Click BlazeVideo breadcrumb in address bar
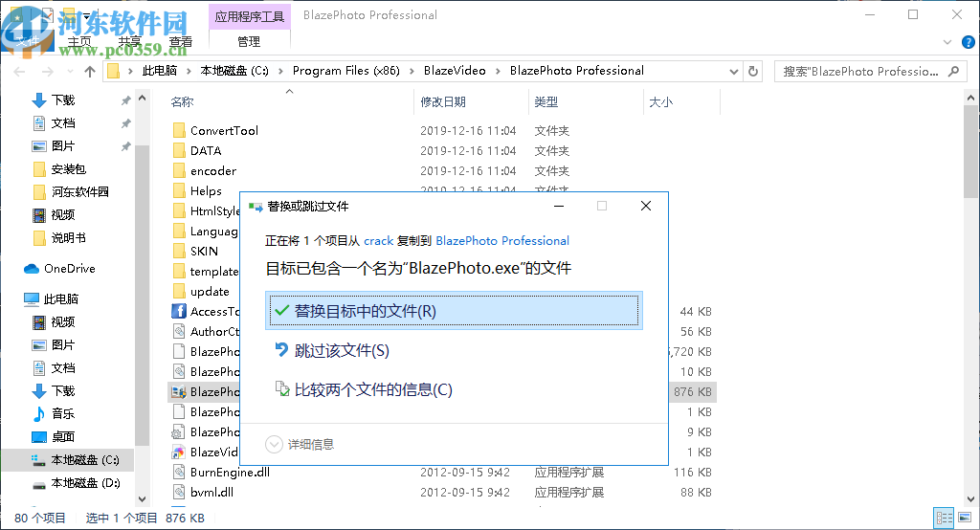980x530 pixels. (x=455, y=71)
